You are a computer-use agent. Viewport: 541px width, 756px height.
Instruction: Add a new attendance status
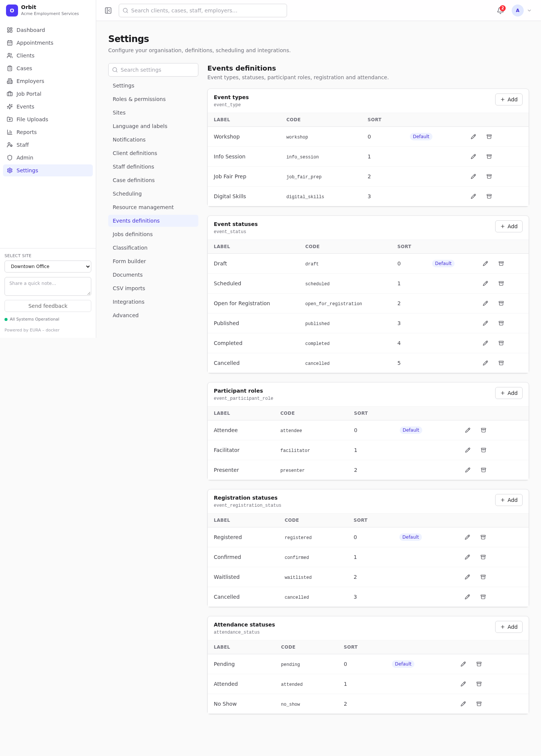coord(509,627)
